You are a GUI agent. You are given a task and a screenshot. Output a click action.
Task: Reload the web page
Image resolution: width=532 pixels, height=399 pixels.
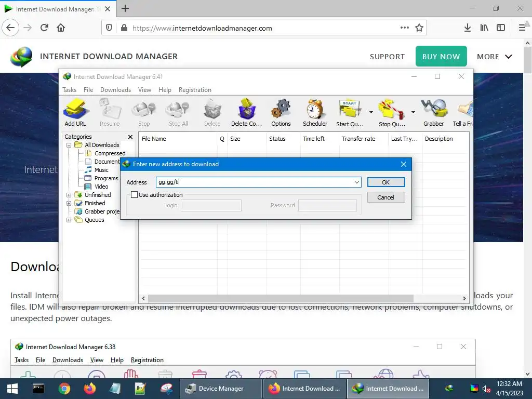44,28
